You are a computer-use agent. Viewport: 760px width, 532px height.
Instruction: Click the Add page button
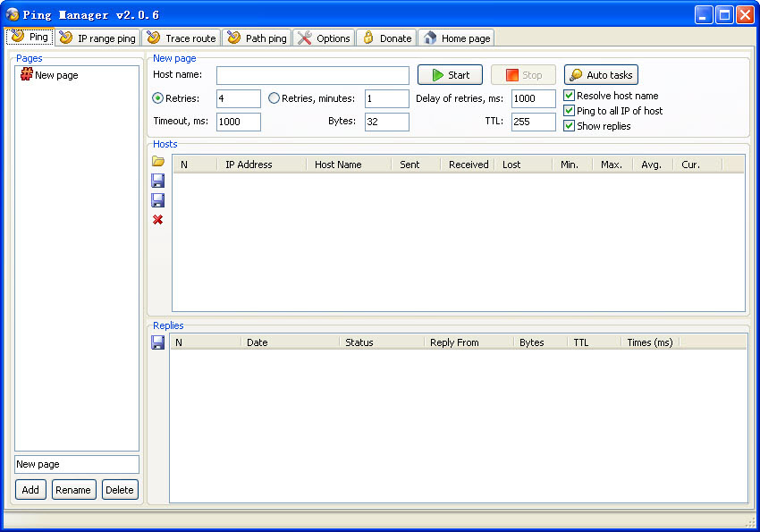[x=30, y=490]
